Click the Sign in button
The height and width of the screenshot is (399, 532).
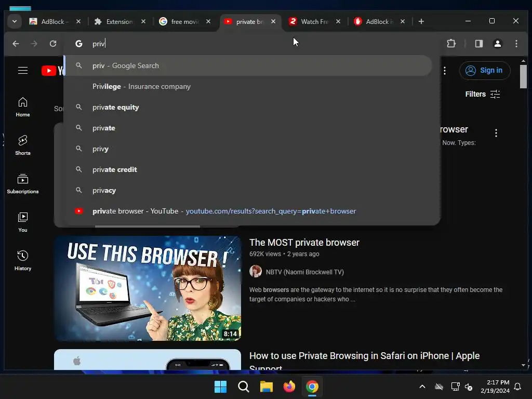coord(485,71)
